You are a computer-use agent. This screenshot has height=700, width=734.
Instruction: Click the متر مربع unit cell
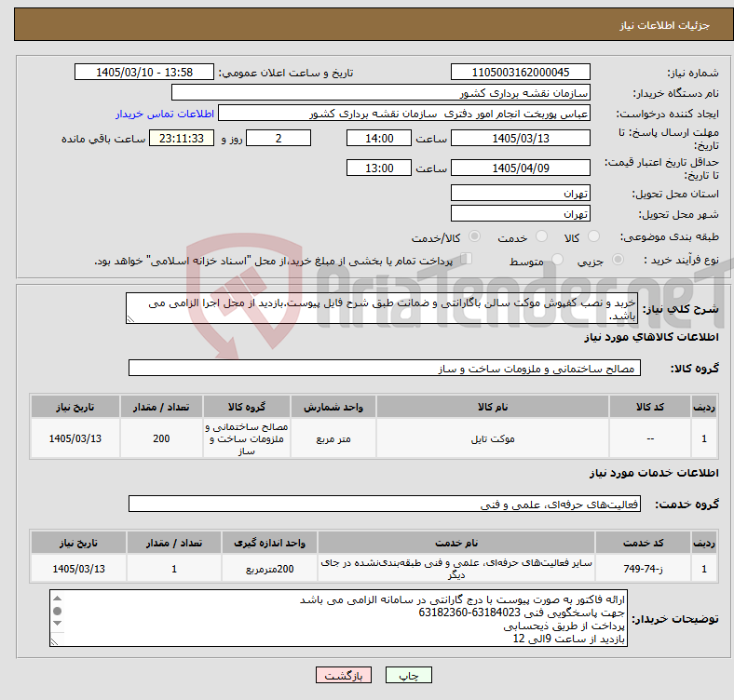(333, 438)
